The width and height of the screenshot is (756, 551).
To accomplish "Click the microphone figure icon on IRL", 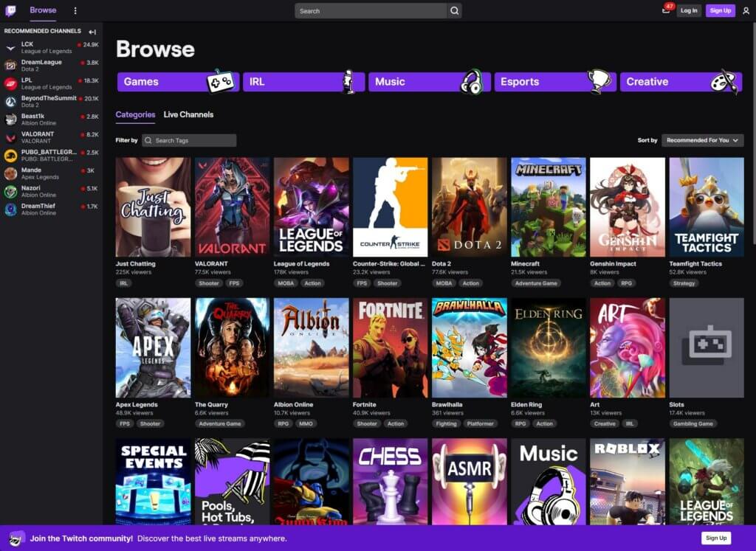I will [x=348, y=81].
